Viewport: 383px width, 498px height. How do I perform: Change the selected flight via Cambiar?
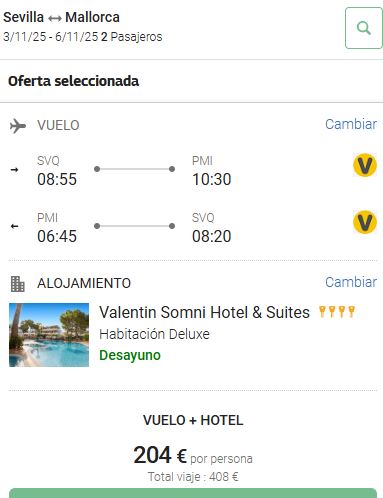351,124
